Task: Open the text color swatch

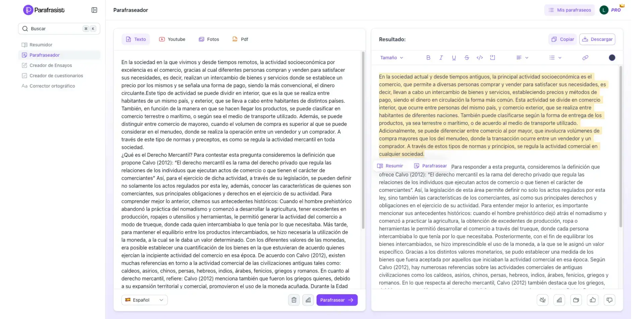Action: (x=612, y=58)
